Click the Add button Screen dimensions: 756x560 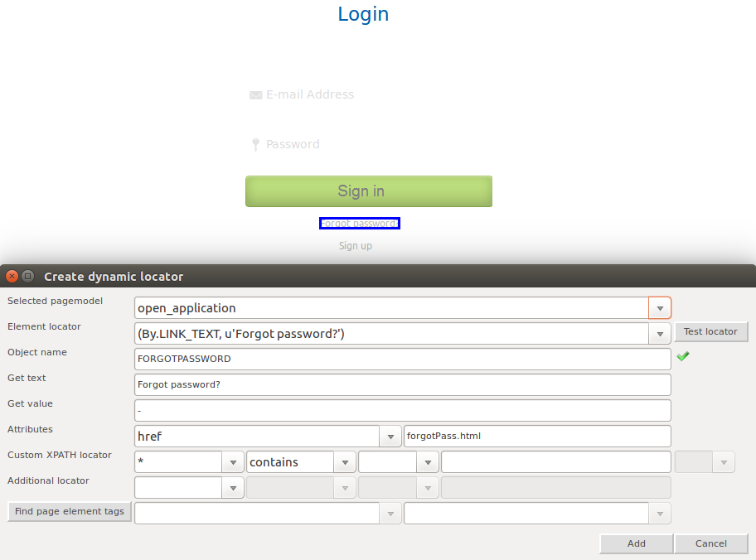point(636,543)
